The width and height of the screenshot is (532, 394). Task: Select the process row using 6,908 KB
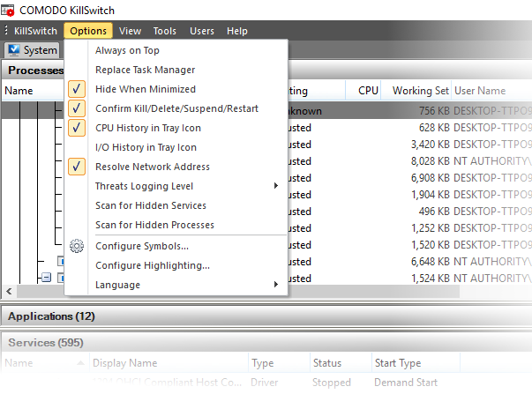tap(410, 178)
